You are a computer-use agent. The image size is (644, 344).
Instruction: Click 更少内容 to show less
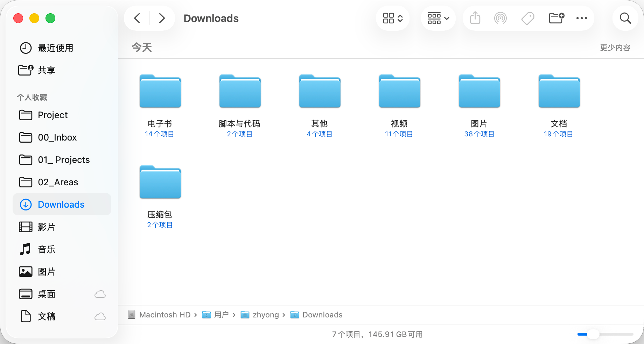pos(615,48)
